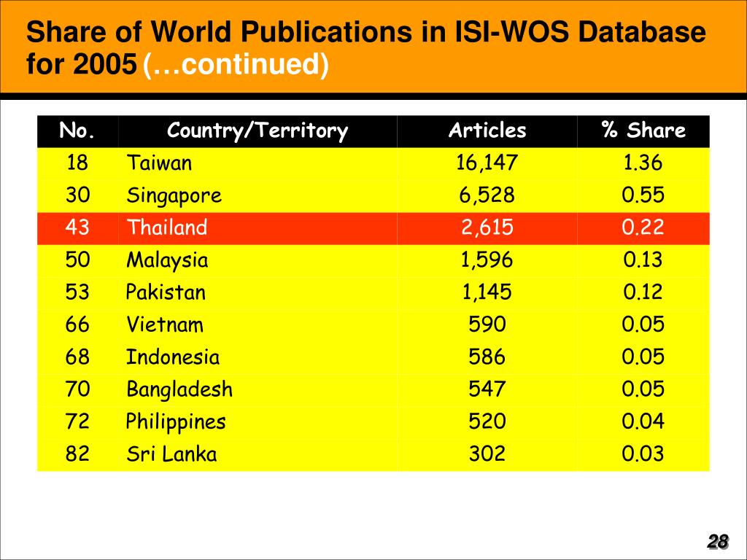Click the articles value '302'

(x=487, y=454)
